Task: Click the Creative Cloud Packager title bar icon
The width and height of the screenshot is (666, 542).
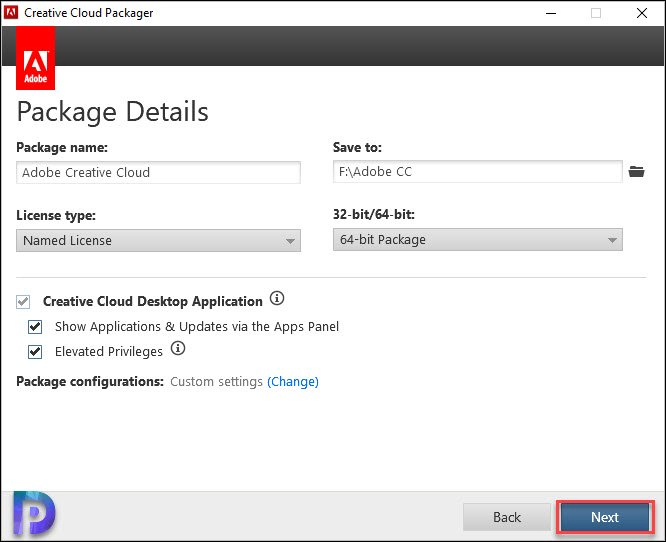Action: [x=11, y=13]
